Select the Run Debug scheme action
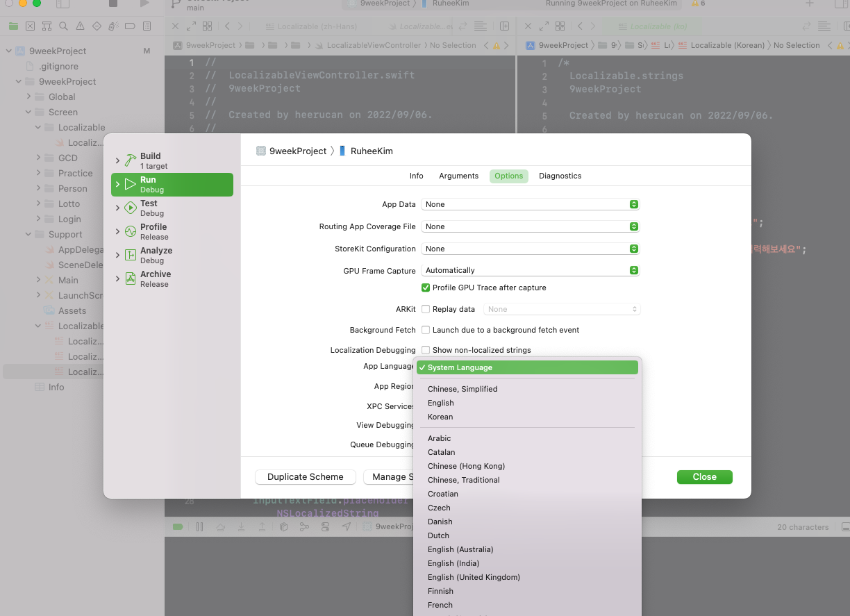 pos(172,184)
